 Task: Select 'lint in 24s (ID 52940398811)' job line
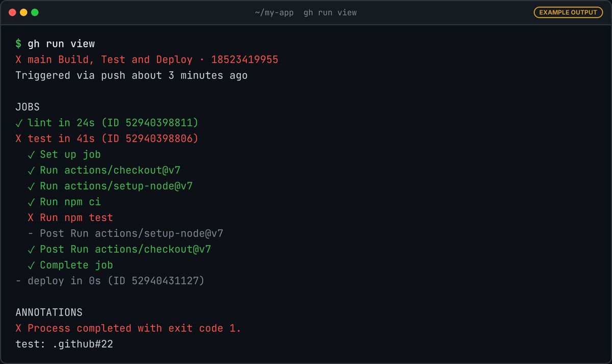point(107,123)
